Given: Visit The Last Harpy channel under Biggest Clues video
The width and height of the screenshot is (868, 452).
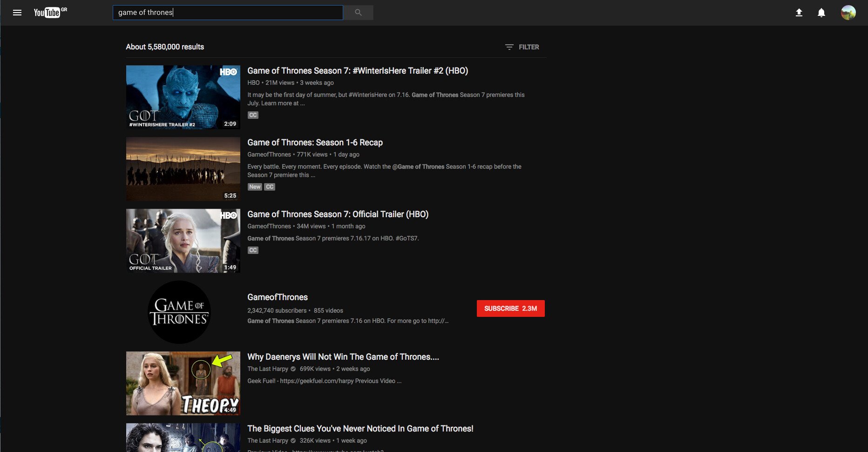Looking at the screenshot, I should (268, 441).
